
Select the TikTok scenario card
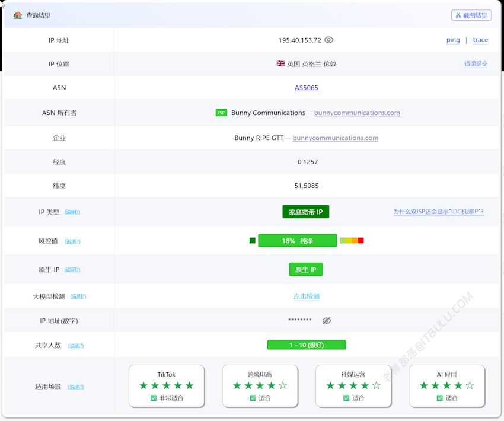[167, 386]
